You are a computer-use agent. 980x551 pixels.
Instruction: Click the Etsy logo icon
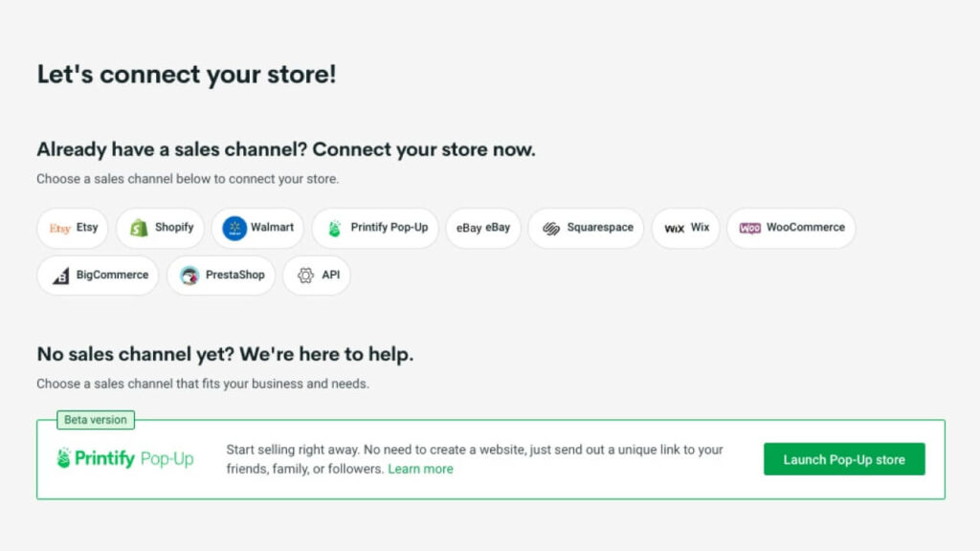[60, 229]
